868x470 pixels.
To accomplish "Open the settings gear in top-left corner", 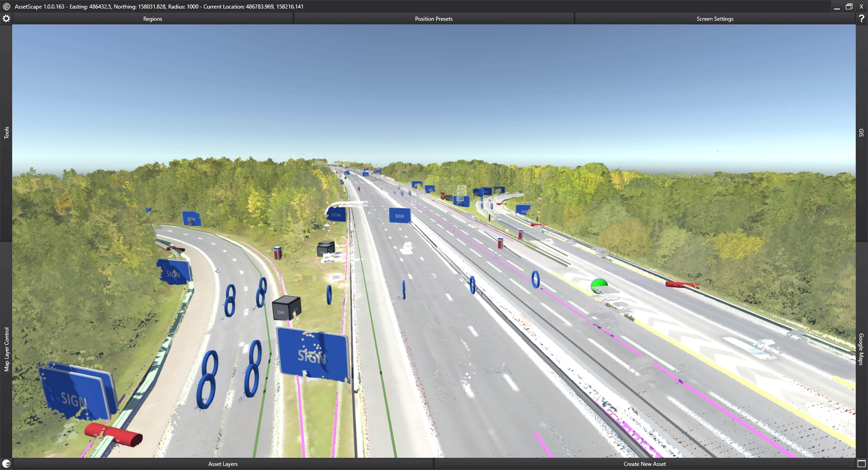I will click(6, 19).
